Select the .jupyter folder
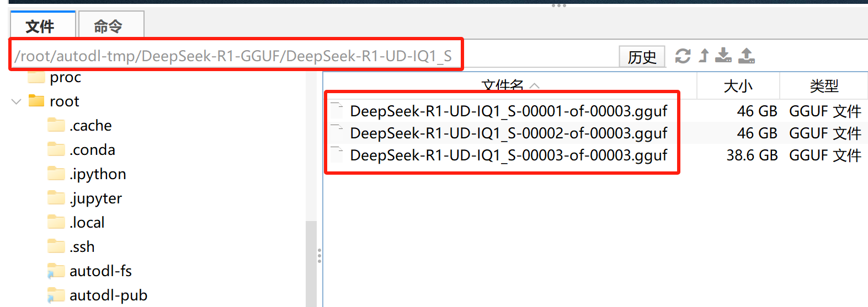Screen dimensions: 868x307 point(96,198)
